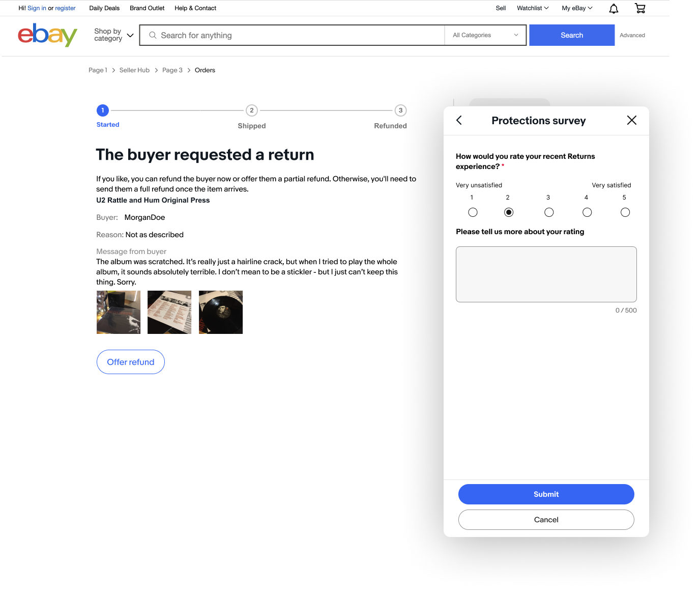The image size is (700, 593).
Task: Click the rating comments text area
Action: coord(546,274)
